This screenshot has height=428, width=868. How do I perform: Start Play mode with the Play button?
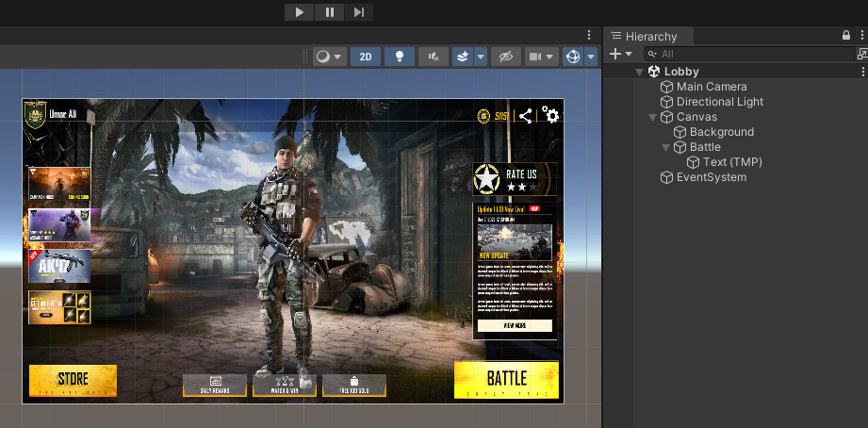click(300, 12)
